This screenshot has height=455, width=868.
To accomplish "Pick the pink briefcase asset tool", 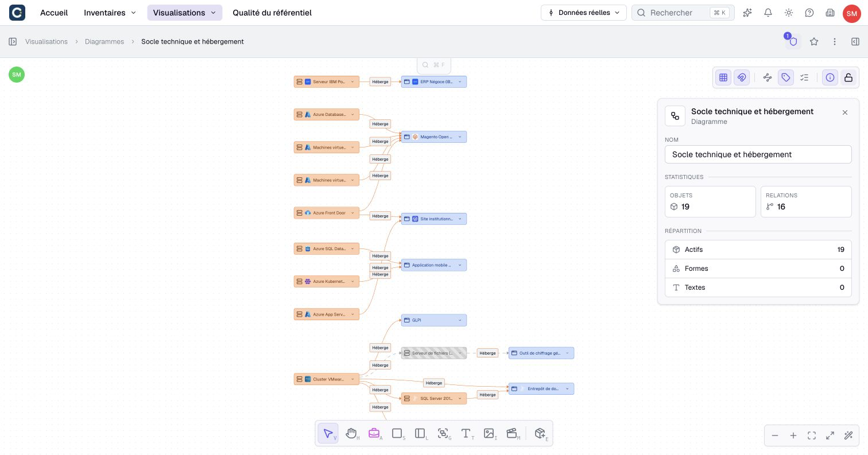I will [x=374, y=434].
